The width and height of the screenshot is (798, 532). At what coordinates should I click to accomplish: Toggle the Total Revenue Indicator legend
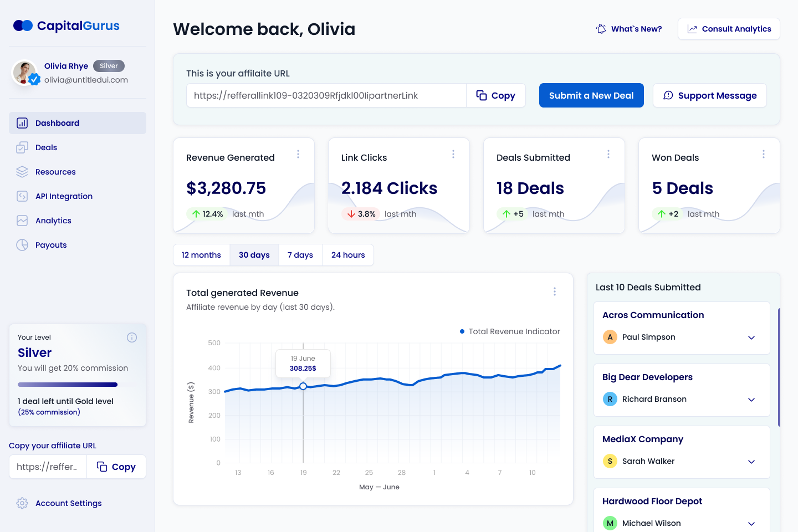pos(509,331)
